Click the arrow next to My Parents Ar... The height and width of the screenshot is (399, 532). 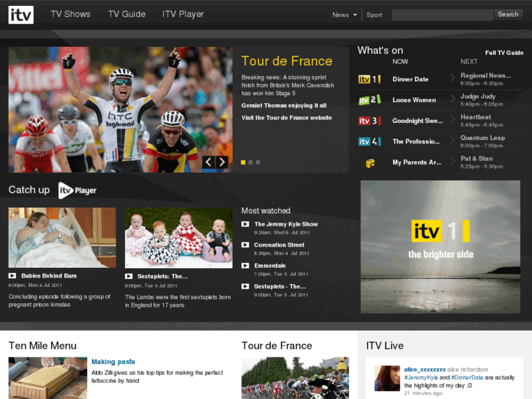(452, 160)
